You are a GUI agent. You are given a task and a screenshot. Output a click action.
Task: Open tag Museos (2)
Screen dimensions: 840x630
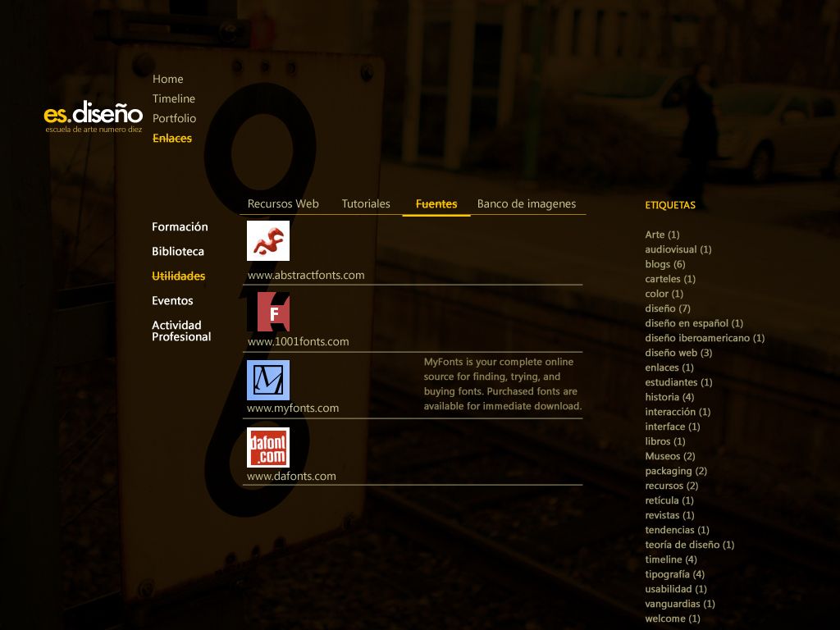(x=670, y=456)
